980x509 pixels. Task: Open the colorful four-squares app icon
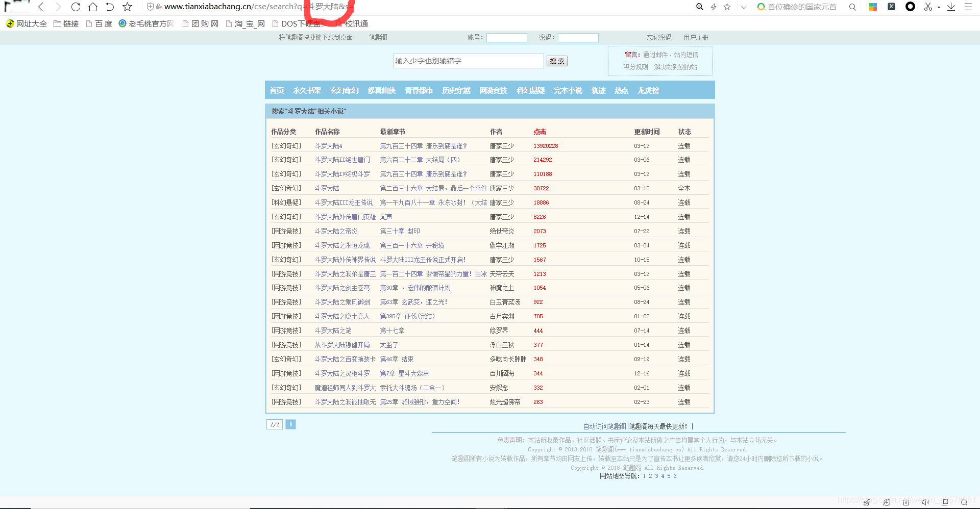pyautogui.click(x=873, y=7)
